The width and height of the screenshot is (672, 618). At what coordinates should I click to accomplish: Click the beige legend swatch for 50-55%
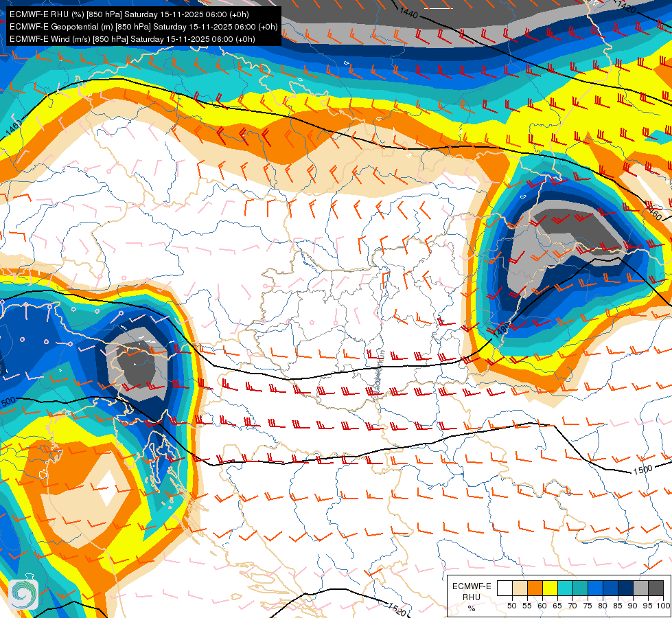click(x=520, y=588)
